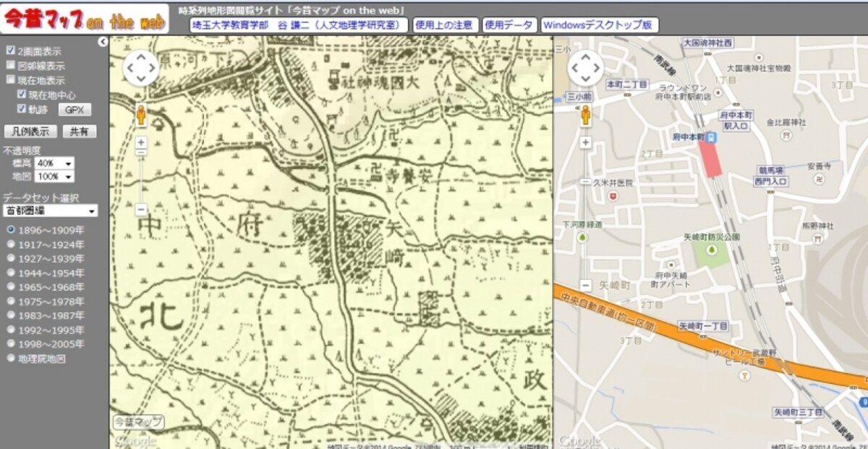Click the 本町二丁目 intersection label
This screenshot has height=449, width=868.
626,85
